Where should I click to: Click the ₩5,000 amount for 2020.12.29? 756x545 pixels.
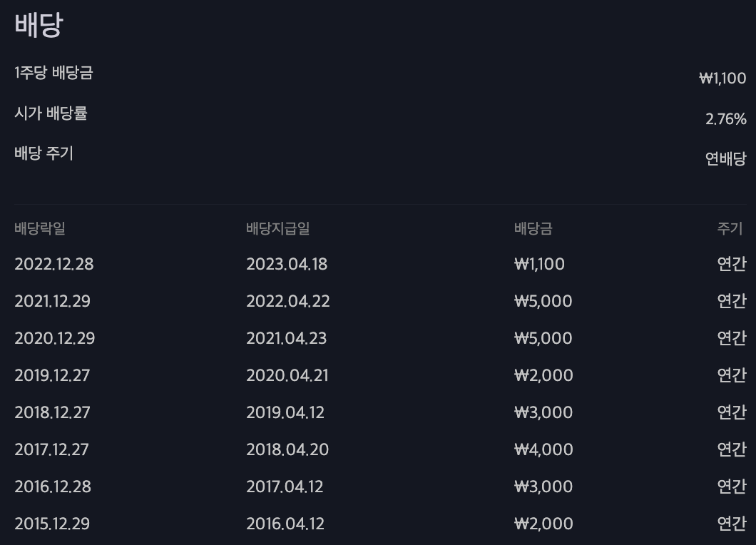(x=543, y=338)
